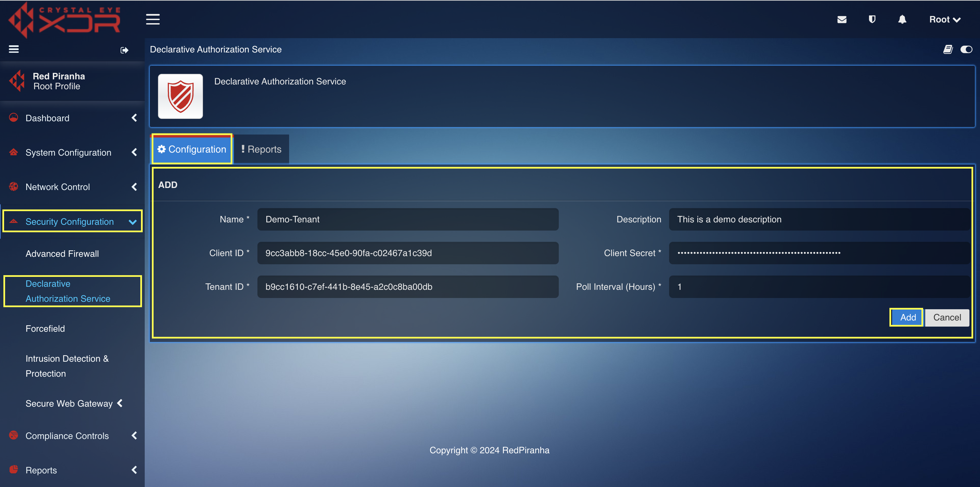Click Compliance Controls menu label
This screenshot has width=980, height=487.
(67, 436)
